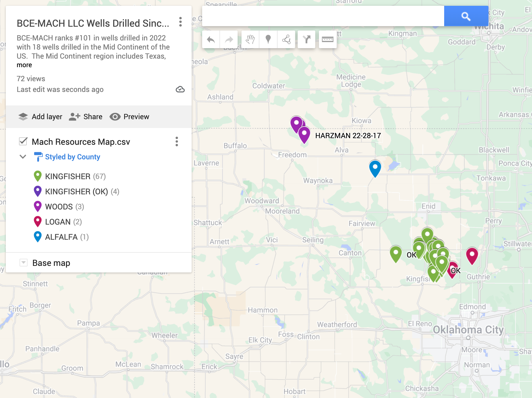
Task: Open layer options menu for Mach Resources Map.csv
Action: [x=177, y=141]
